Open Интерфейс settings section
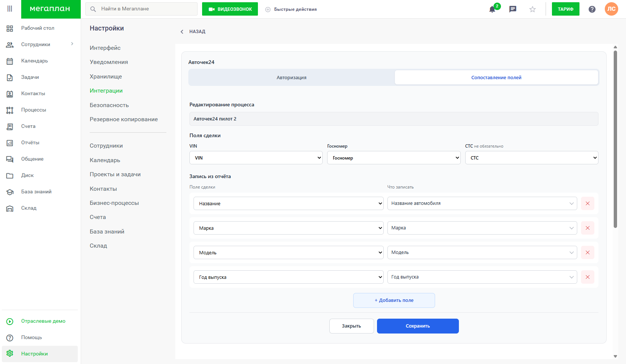Viewport: 626px width, 364px height. pos(105,48)
